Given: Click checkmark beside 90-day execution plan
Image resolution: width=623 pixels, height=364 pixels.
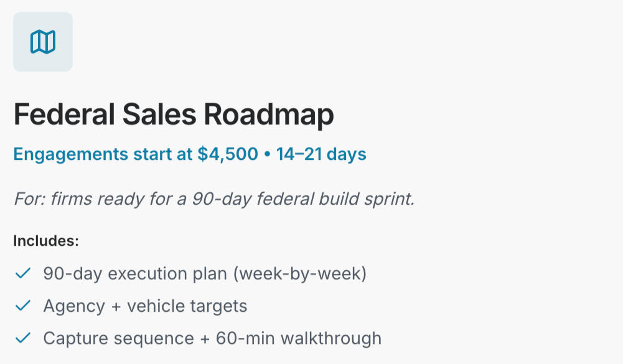Looking at the screenshot, I should point(23,273).
